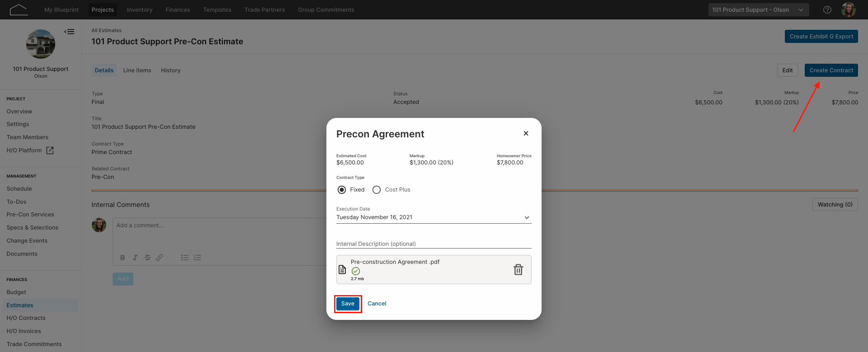
Task: Open Schedule in the sidebar
Action: 19,189
